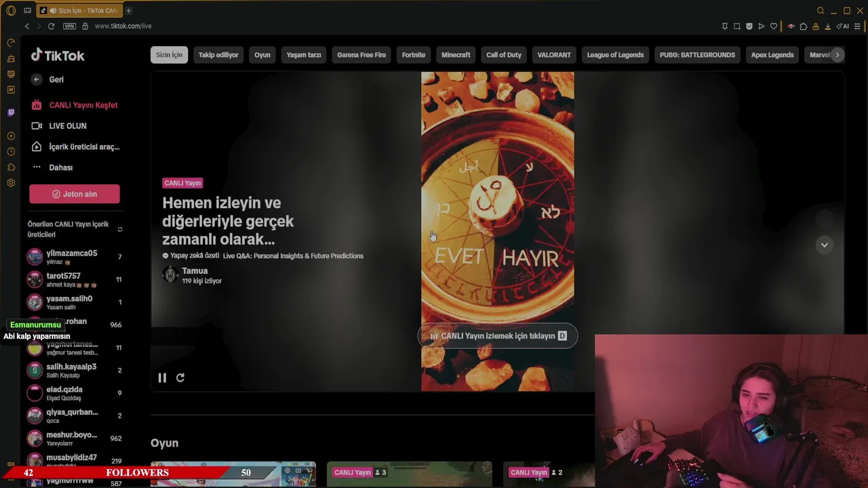
Task: Click the send/flow arrow icon
Action: pos(762,26)
